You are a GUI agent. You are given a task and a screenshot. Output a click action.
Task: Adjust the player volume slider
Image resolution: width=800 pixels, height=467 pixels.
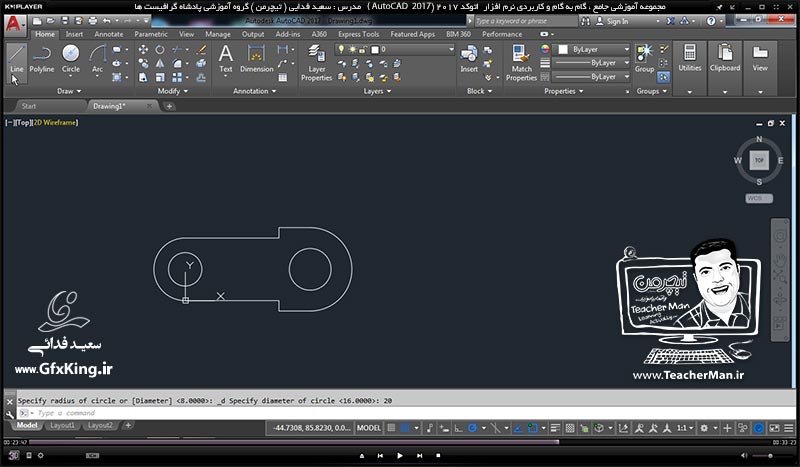pos(770,455)
